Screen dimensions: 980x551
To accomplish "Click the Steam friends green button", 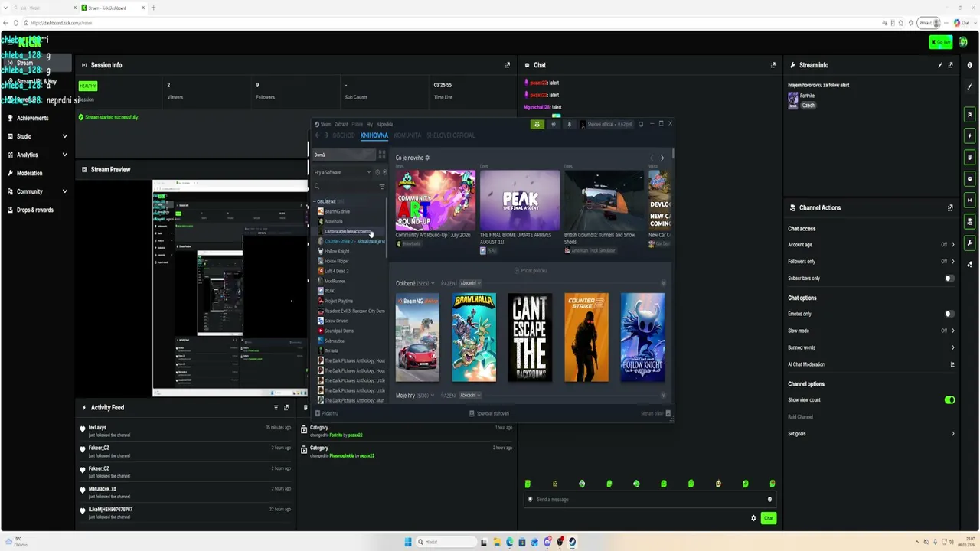I will [x=537, y=124].
